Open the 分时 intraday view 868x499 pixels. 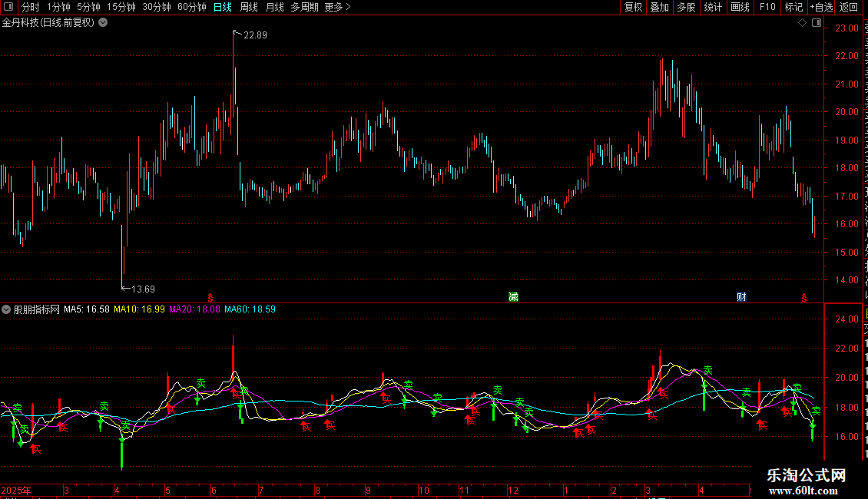(x=31, y=7)
